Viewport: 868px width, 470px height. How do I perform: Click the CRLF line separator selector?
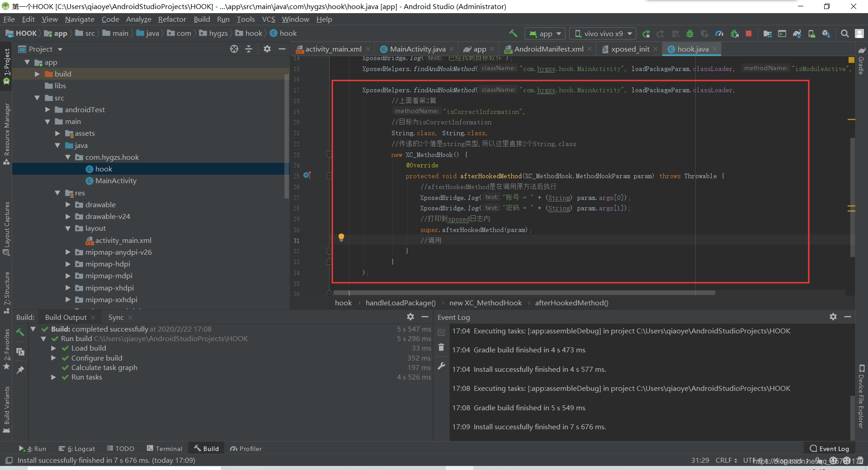(726, 460)
